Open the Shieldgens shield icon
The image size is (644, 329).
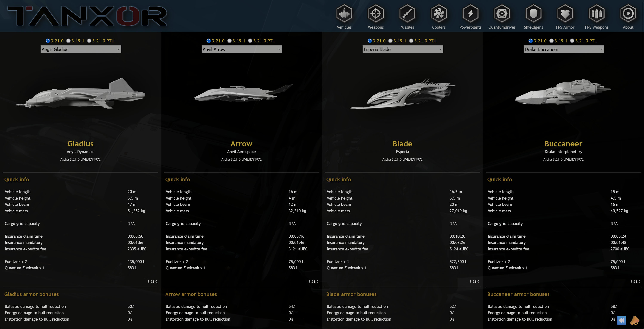pos(533,14)
